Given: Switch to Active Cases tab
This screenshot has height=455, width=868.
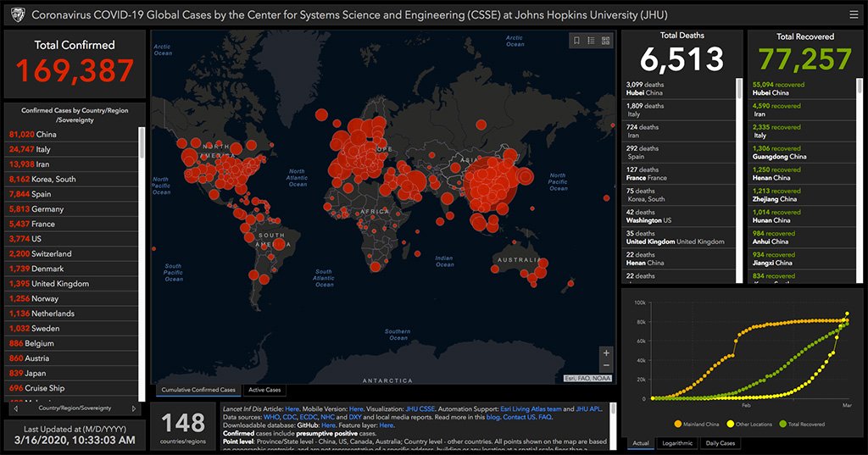Looking at the screenshot, I should [x=264, y=390].
